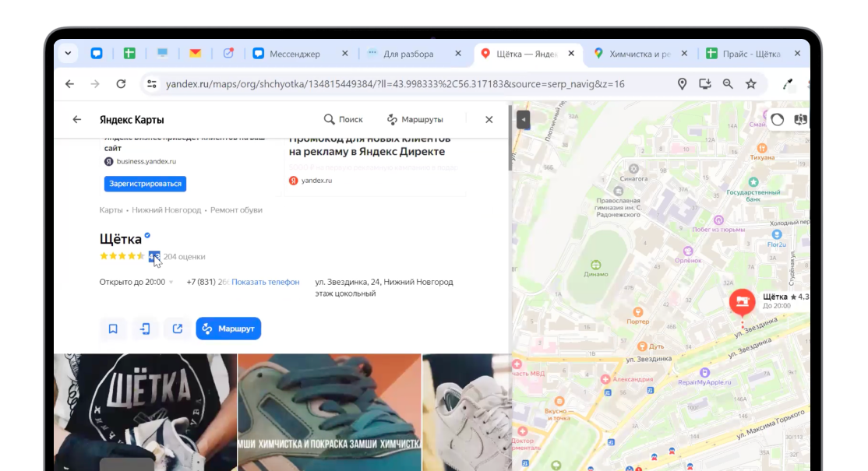Viewport: 868px width, 471px height.
Task: Click the yandex.ru/maps address bar
Action: point(395,84)
